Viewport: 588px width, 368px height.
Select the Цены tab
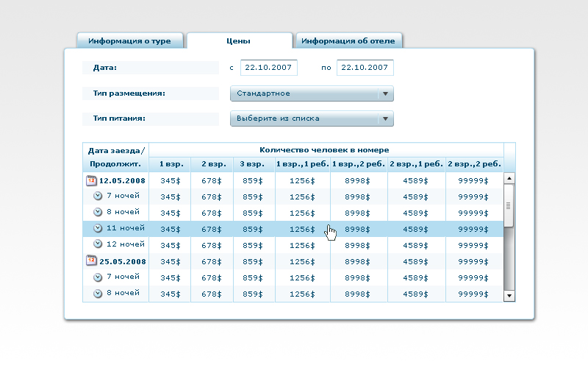pyautogui.click(x=238, y=41)
